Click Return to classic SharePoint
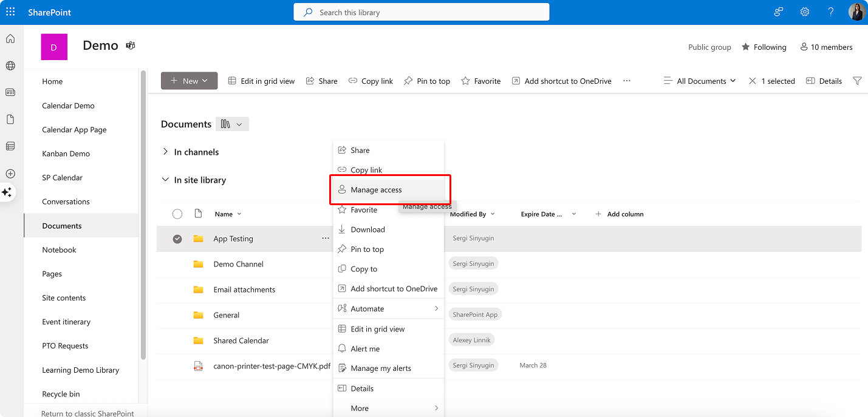Screen dimensions: 868x417 pos(87,413)
